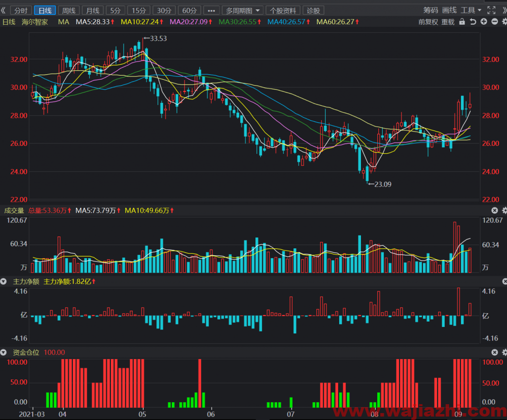Image resolution: width=507 pixels, height=420 pixels.
Task: Click the volume MA5:73.79万 value
Action: tap(98, 211)
